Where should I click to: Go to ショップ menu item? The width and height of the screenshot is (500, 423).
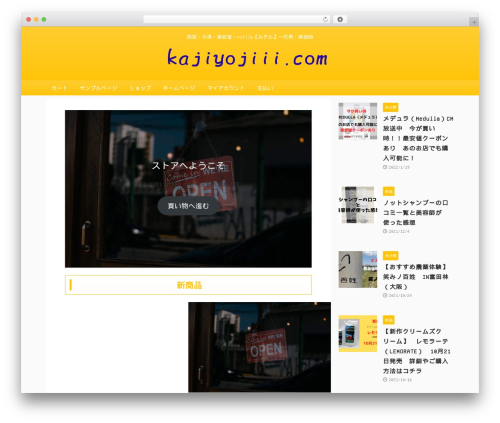click(140, 88)
